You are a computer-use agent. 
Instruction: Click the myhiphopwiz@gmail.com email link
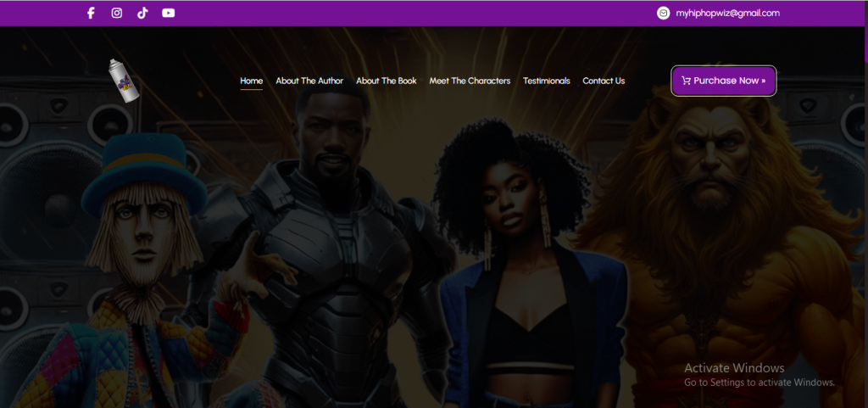click(x=727, y=13)
